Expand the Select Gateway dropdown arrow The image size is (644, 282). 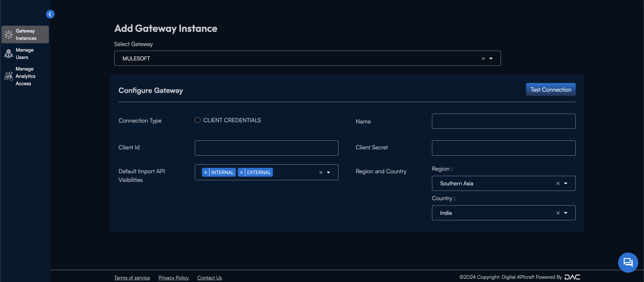pyautogui.click(x=491, y=58)
